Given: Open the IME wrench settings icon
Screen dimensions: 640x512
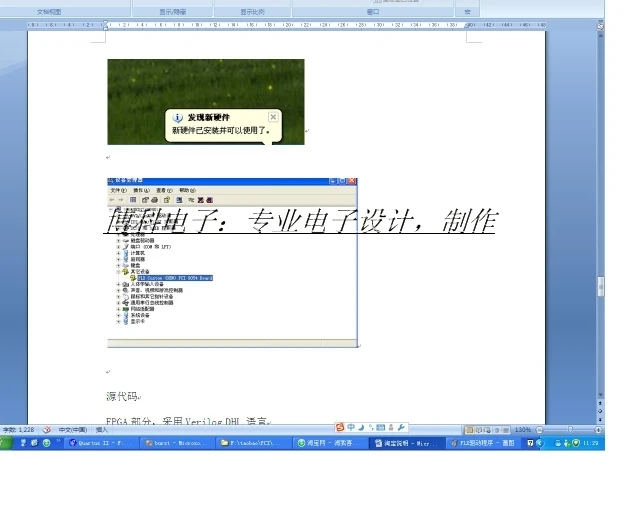Looking at the screenshot, I should (401, 427).
